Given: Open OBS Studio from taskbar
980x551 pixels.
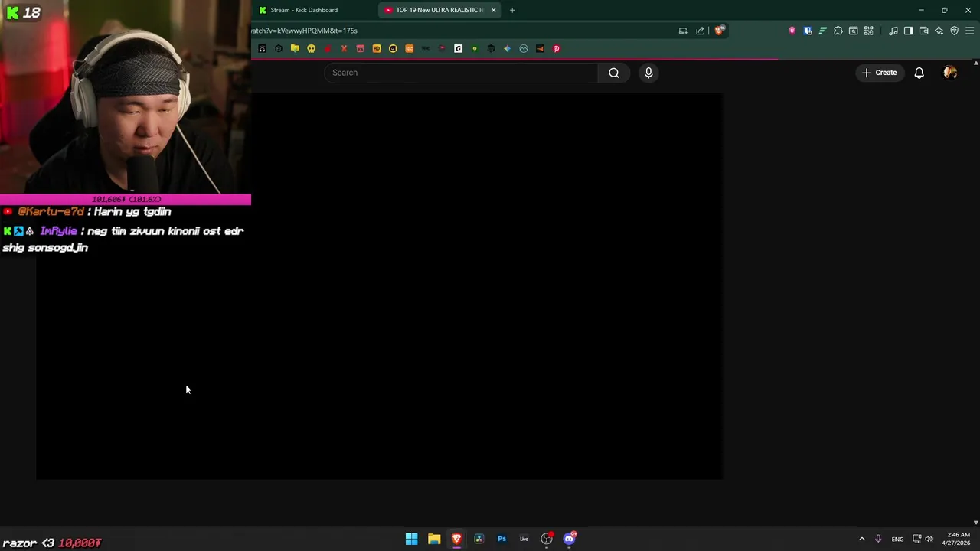Looking at the screenshot, I should click(547, 539).
